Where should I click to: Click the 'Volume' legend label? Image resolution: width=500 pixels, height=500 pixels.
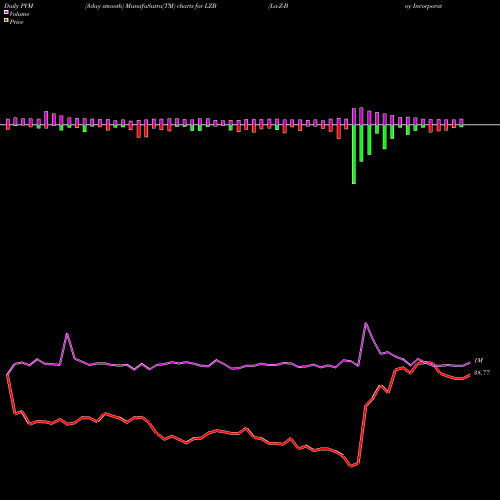pyautogui.click(x=19, y=14)
